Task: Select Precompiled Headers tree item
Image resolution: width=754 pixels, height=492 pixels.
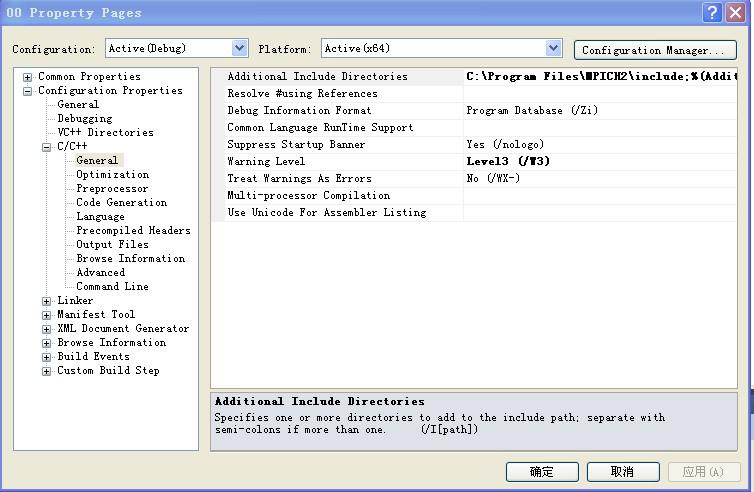Action: (133, 230)
